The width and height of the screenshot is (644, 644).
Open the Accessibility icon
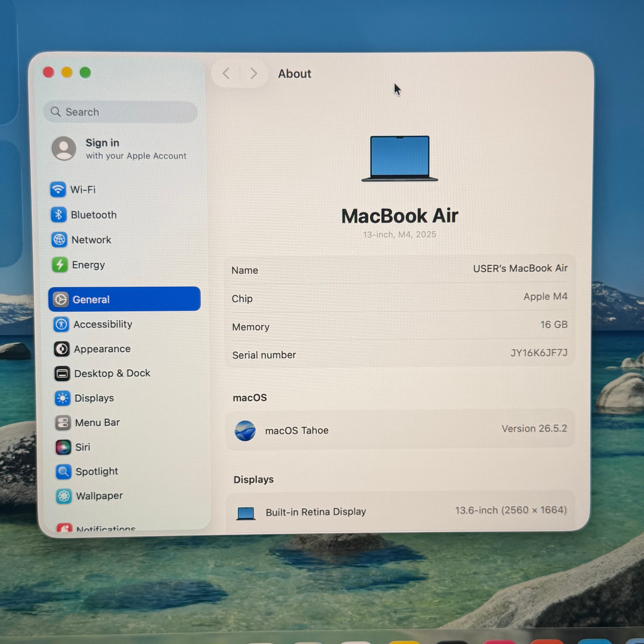[x=61, y=324]
